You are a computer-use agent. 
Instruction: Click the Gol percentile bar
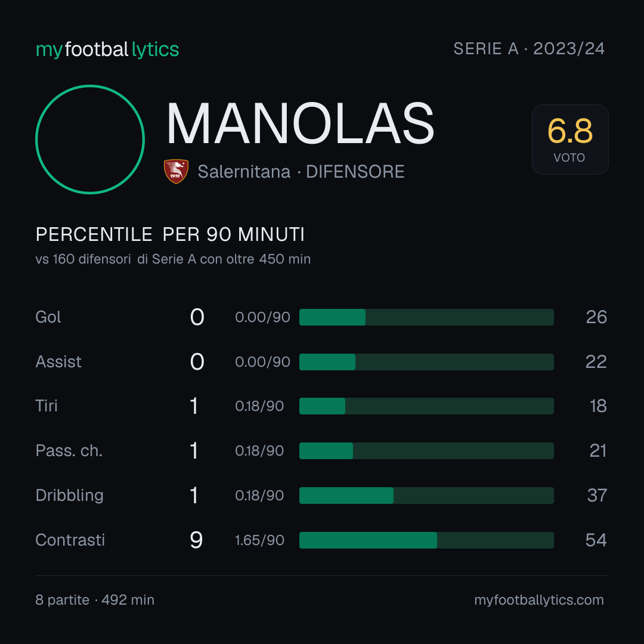(426, 317)
